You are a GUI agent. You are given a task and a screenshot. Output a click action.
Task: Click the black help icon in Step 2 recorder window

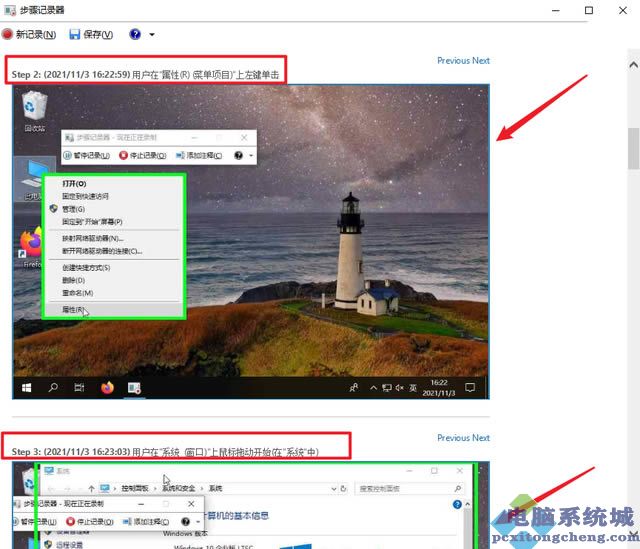(238, 156)
